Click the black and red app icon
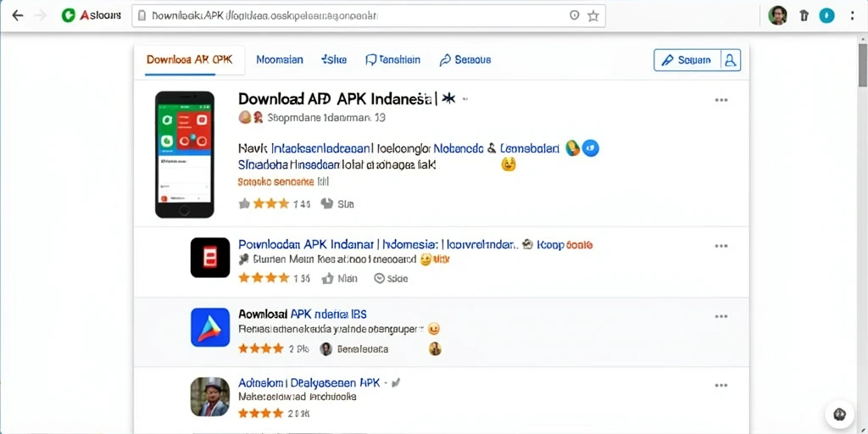This screenshot has width=868, height=434. point(210,258)
